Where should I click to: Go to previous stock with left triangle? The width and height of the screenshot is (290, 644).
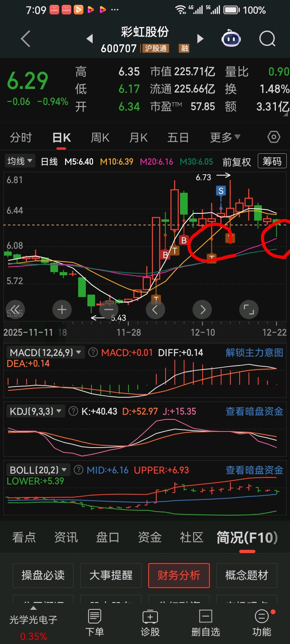coord(90,39)
